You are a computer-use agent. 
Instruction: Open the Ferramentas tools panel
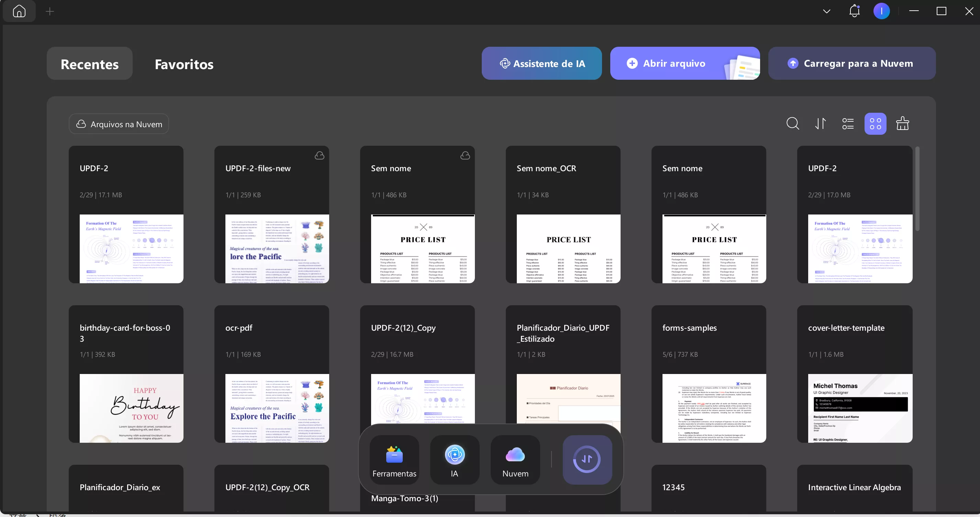click(x=394, y=460)
